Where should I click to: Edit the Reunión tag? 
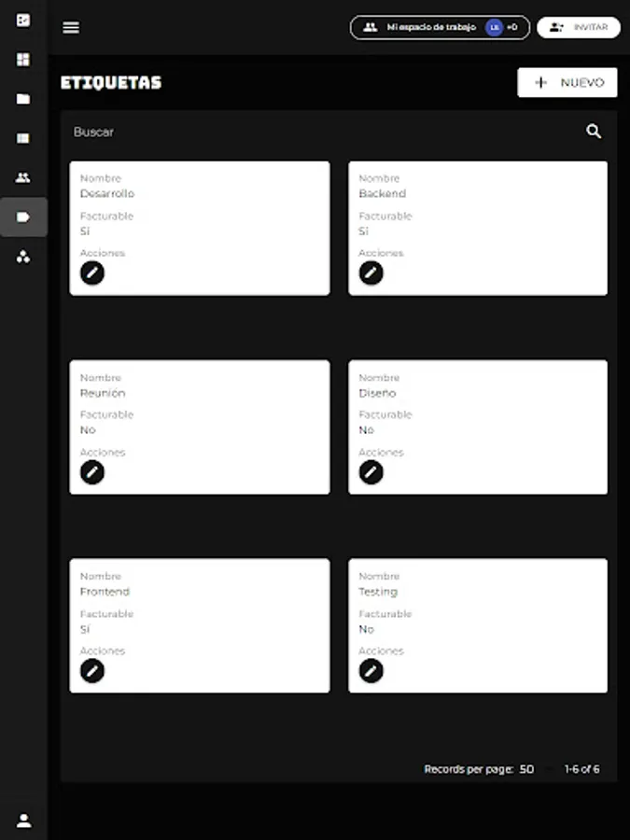[x=92, y=472]
